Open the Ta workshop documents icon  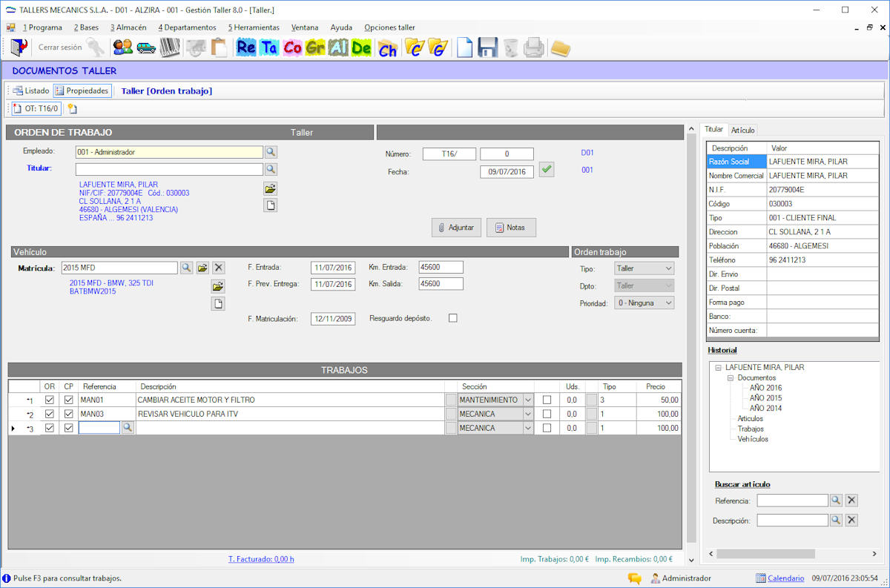[x=269, y=48]
